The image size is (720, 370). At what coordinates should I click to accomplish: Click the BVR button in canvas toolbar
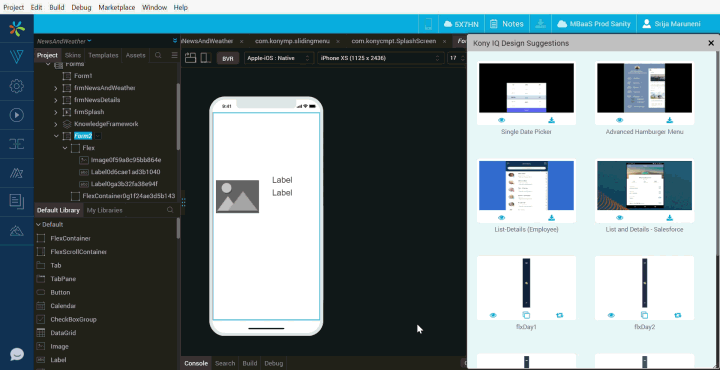click(228, 59)
